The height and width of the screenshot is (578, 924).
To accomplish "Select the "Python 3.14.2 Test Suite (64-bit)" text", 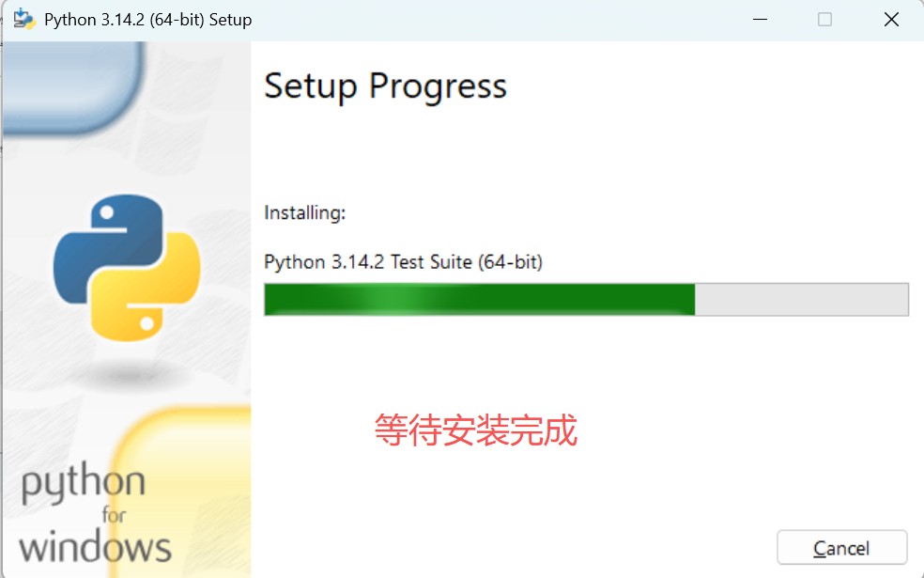I will [403, 262].
